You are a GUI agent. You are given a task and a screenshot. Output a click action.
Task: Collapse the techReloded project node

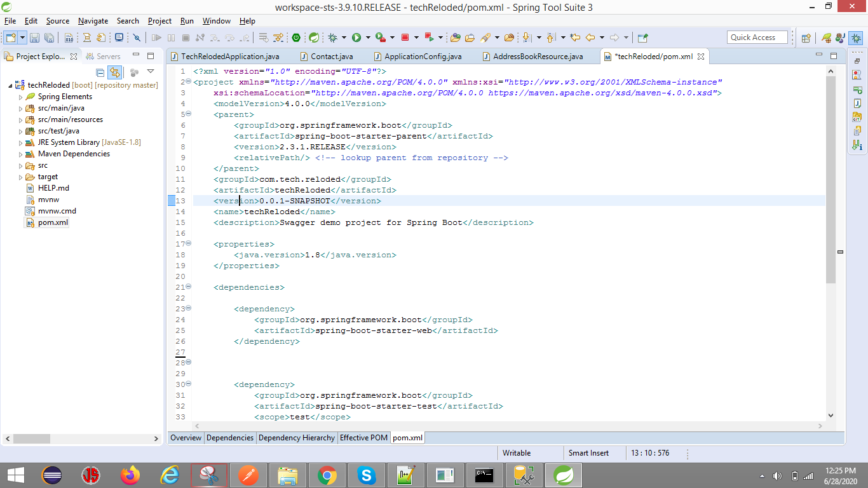point(11,86)
